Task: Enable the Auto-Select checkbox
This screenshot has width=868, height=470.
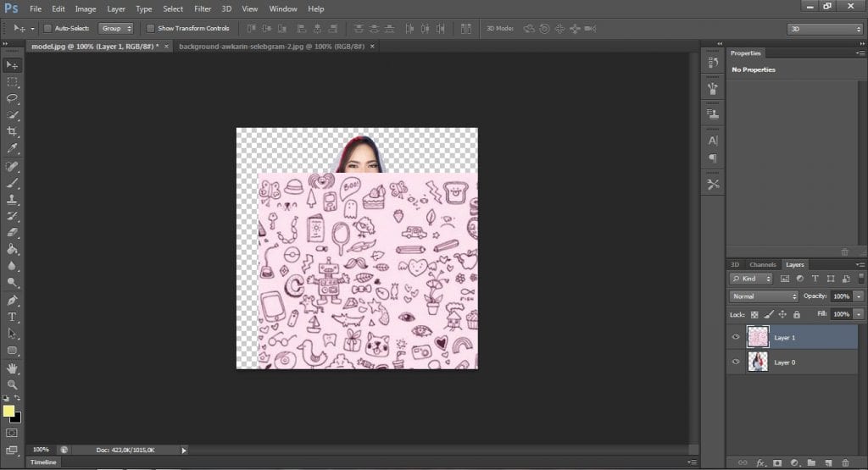Action: pos(47,28)
